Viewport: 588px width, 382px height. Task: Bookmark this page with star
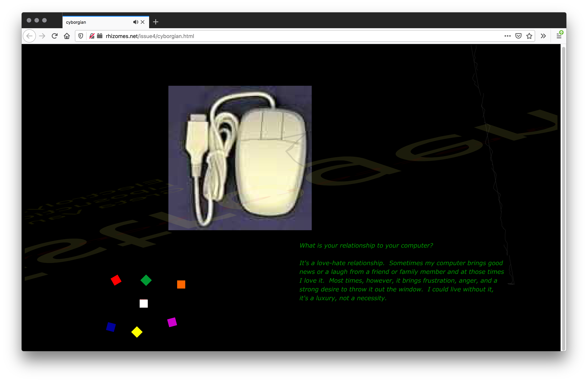(x=529, y=36)
